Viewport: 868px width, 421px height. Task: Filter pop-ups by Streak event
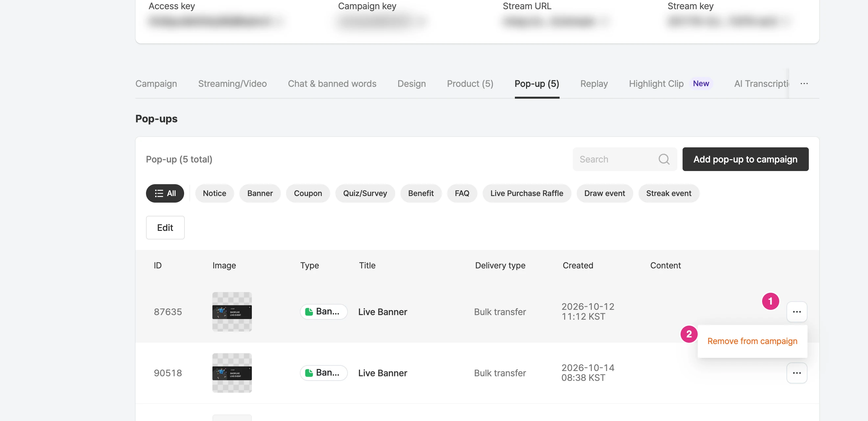668,193
